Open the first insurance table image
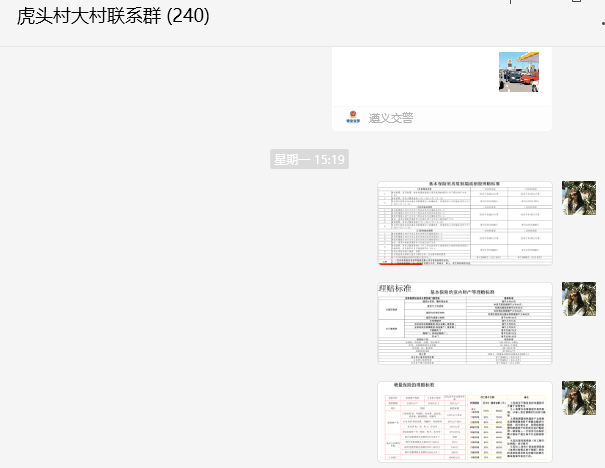Viewport: 605px width, 468px height. point(465,222)
